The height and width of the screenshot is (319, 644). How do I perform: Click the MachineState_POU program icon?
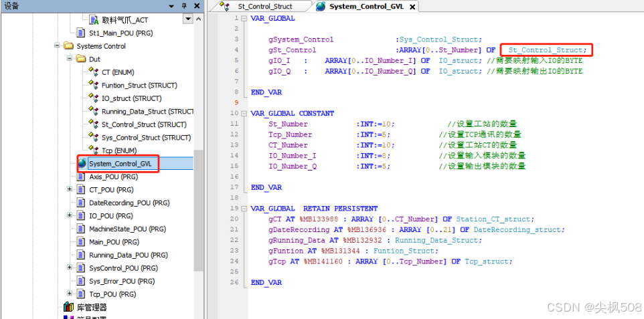point(82,229)
